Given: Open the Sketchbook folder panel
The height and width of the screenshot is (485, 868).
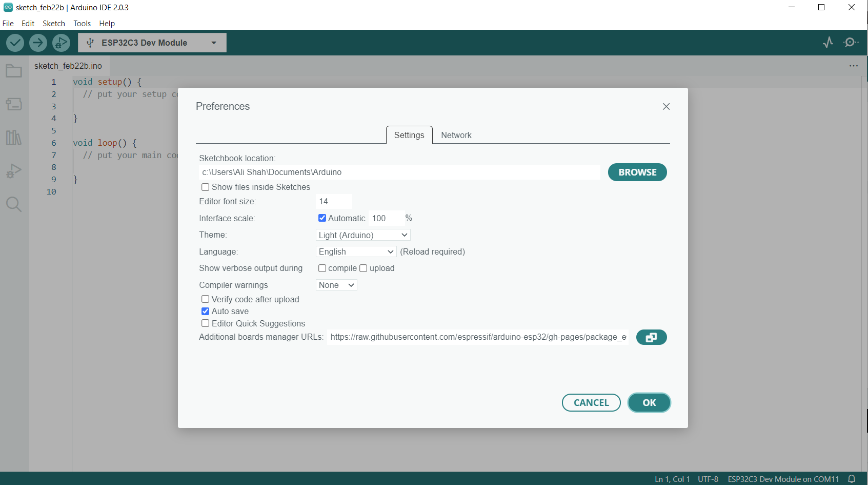Looking at the screenshot, I should (x=14, y=71).
